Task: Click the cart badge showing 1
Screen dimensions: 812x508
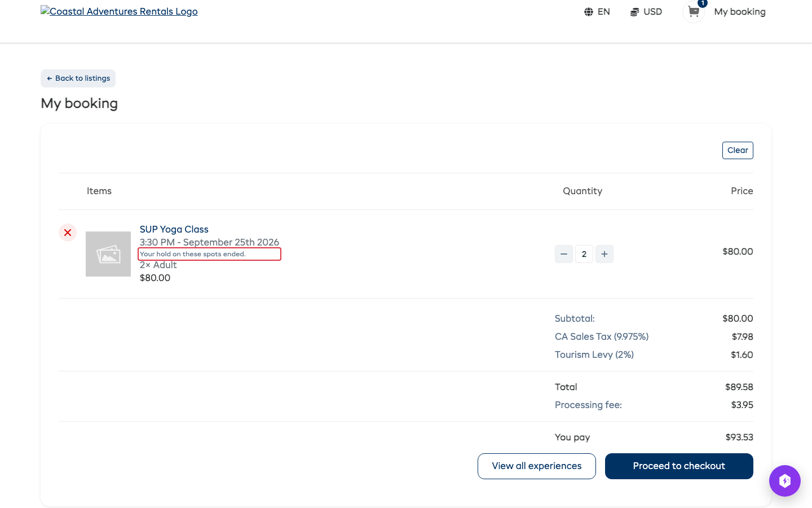Action: coord(703,3)
